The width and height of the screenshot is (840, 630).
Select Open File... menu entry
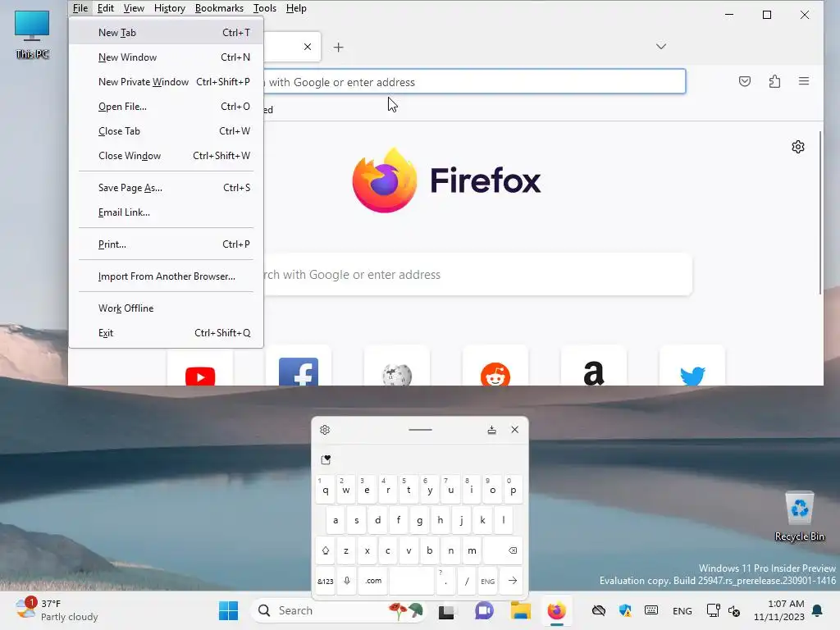click(x=166, y=107)
